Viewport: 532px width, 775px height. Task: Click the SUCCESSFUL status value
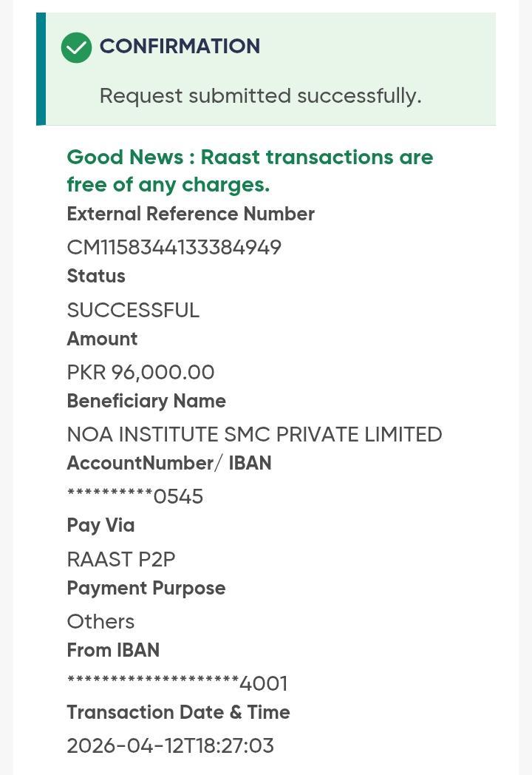tap(133, 310)
